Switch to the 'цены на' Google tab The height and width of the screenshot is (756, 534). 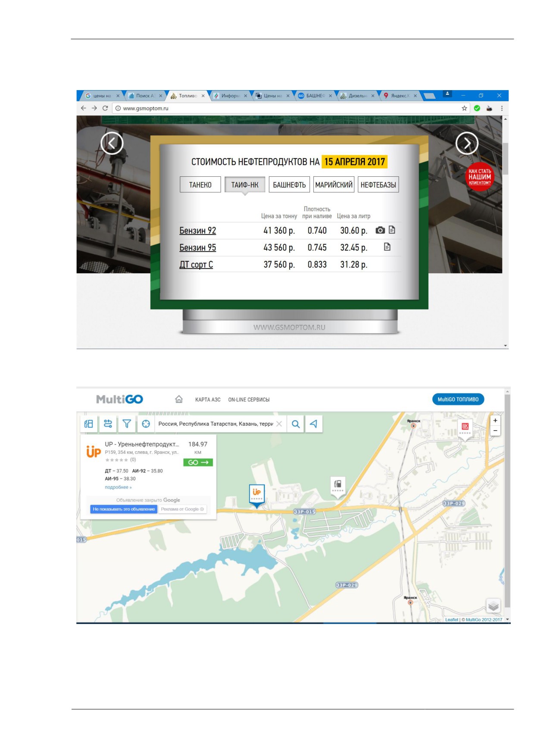click(x=102, y=96)
